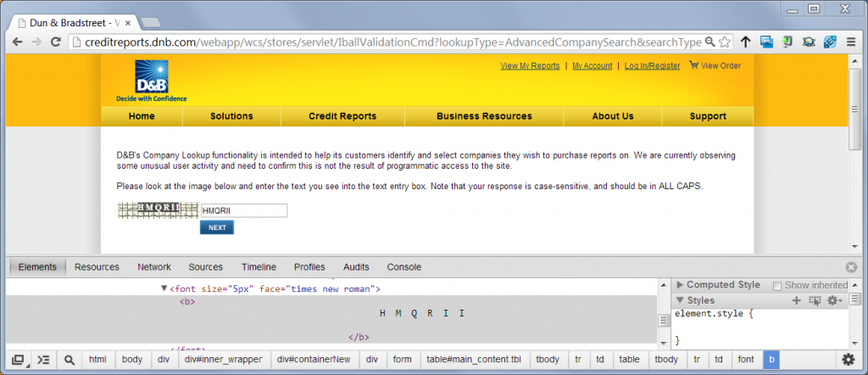Expand the Computed Style section

click(680, 285)
